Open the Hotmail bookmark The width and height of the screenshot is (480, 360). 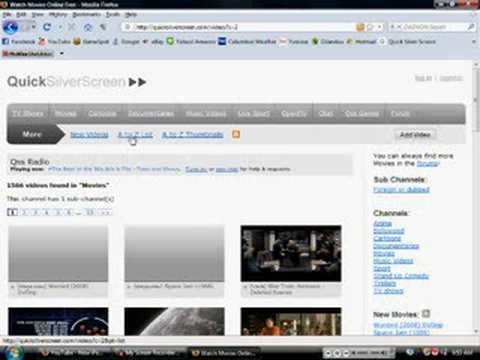pos(362,42)
